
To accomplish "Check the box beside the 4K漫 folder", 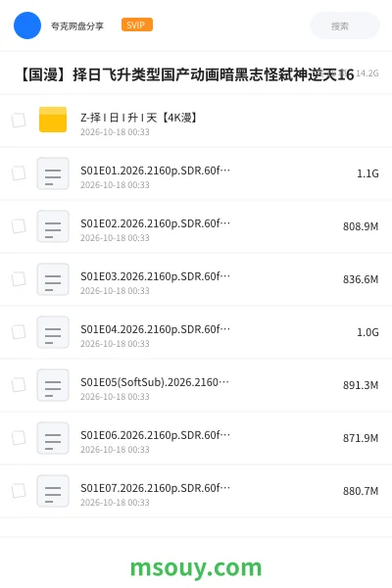I will pos(19,121).
